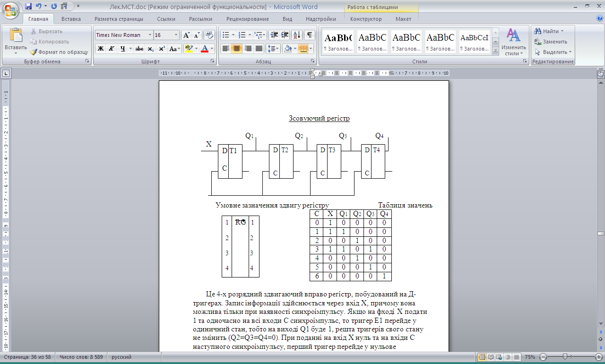Open Times New Roman font dropdown
Image resolution: width=605 pixels, height=364 pixels.
pyautogui.click(x=150, y=35)
